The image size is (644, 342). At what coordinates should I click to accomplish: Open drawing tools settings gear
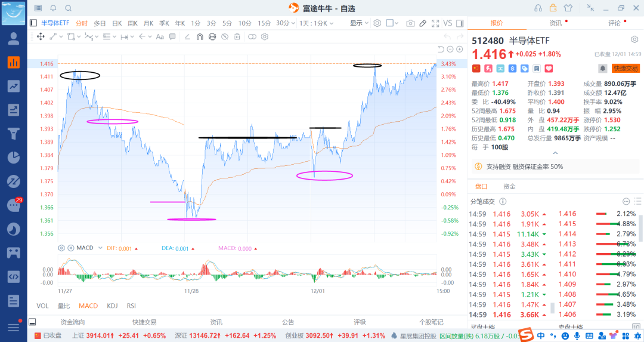click(x=265, y=36)
